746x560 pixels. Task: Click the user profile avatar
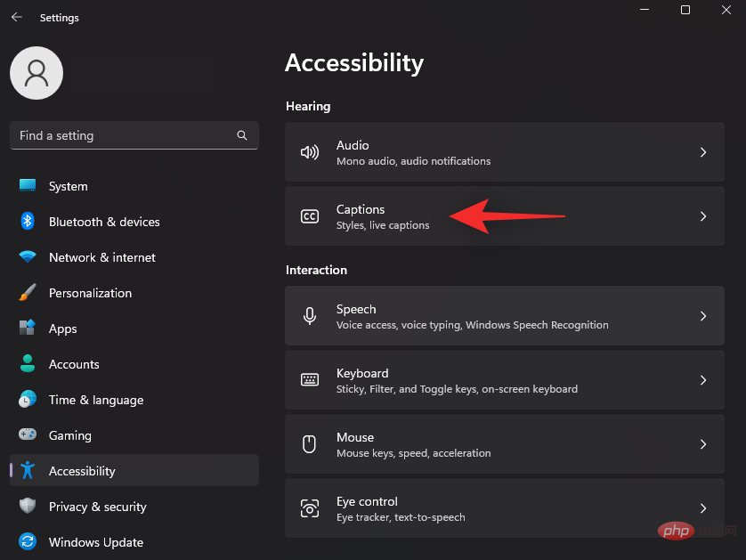coord(36,73)
